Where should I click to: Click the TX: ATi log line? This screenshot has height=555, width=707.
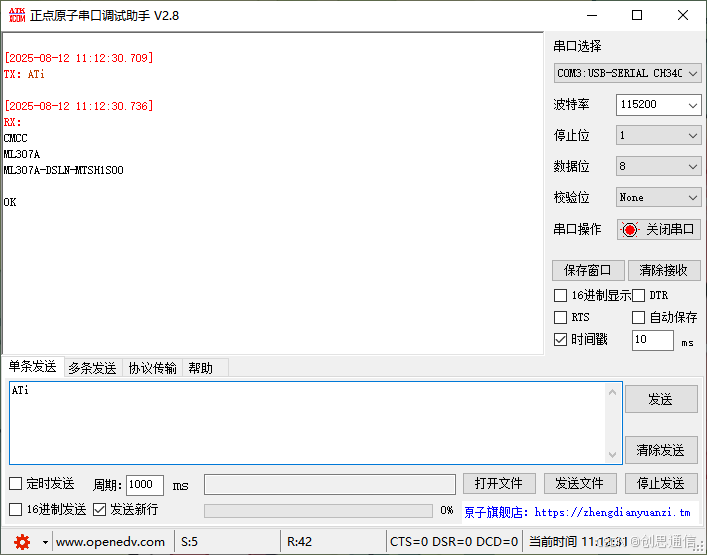[x=24, y=74]
